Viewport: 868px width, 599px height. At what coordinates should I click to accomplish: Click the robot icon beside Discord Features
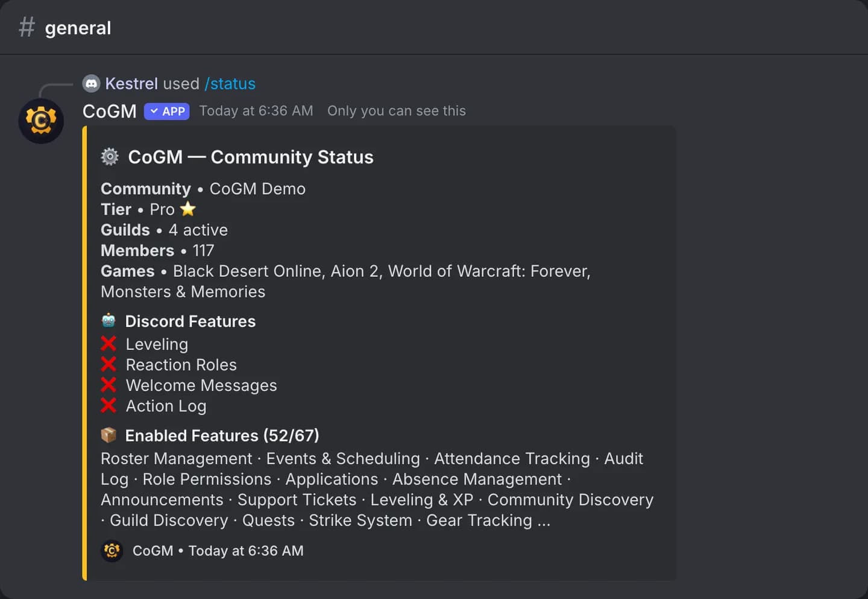108,320
